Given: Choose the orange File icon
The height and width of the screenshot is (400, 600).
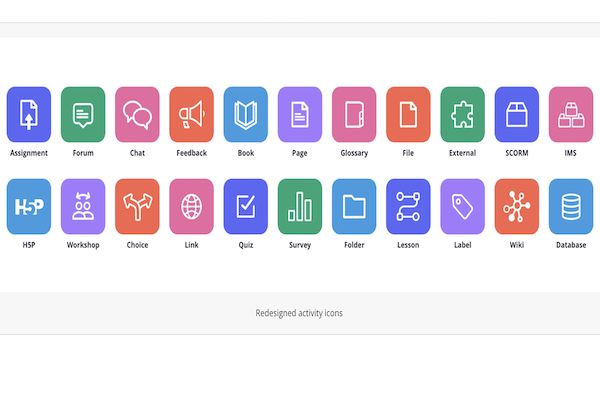Looking at the screenshot, I should pos(408,114).
